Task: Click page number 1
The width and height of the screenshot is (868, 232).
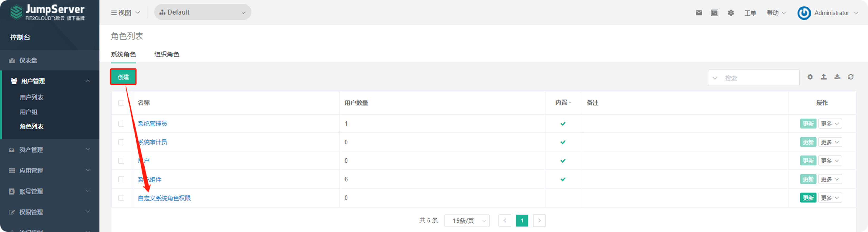Action: pyautogui.click(x=522, y=221)
